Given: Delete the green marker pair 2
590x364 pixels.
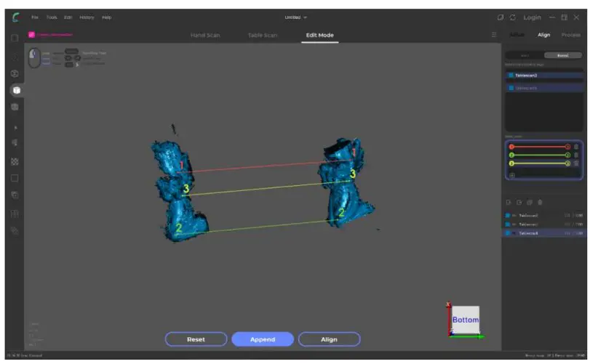Looking at the screenshot, I should click(x=576, y=155).
